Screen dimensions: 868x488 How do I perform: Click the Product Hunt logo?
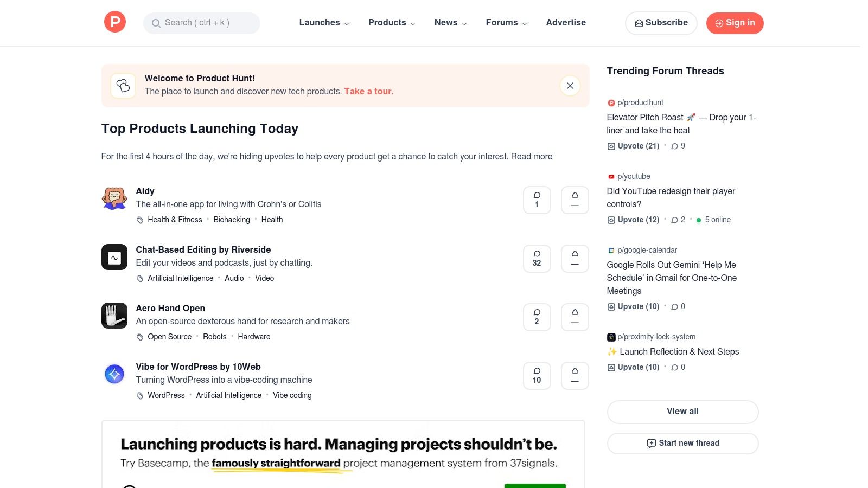pyautogui.click(x=115, y=22)
